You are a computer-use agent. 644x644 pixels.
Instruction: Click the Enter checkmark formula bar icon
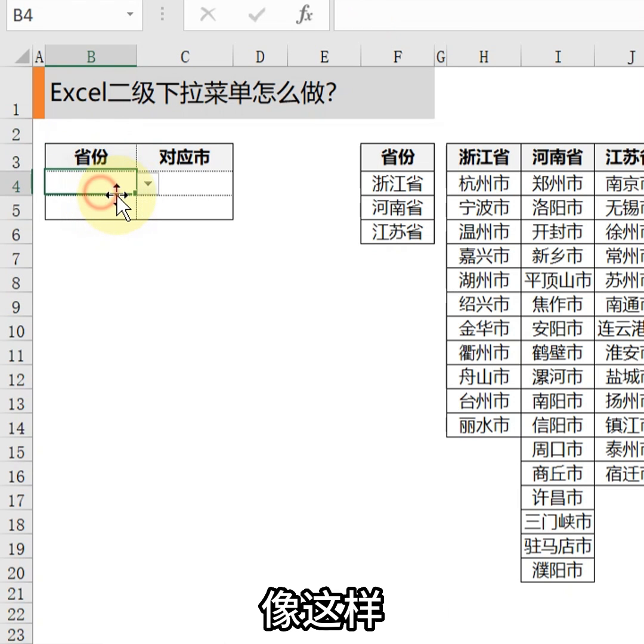click(x=256, y=15)
